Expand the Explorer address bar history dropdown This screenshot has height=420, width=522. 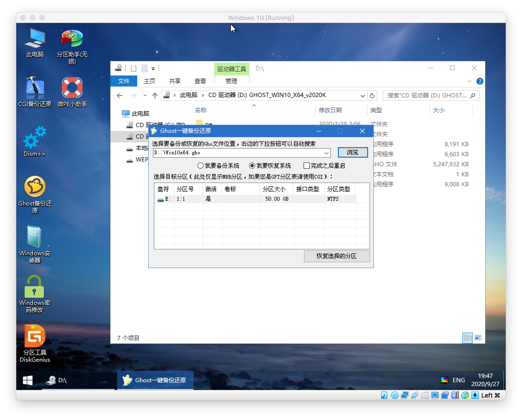[x=362, y=96]
